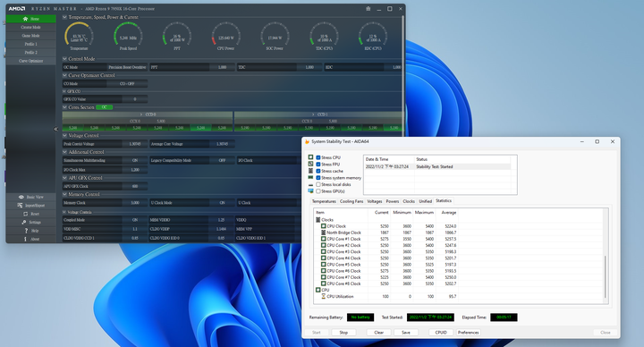This screenshot has height=347, width=644.
Task: Open the Clocks tab in AIDA64
Action: (409, 201)
